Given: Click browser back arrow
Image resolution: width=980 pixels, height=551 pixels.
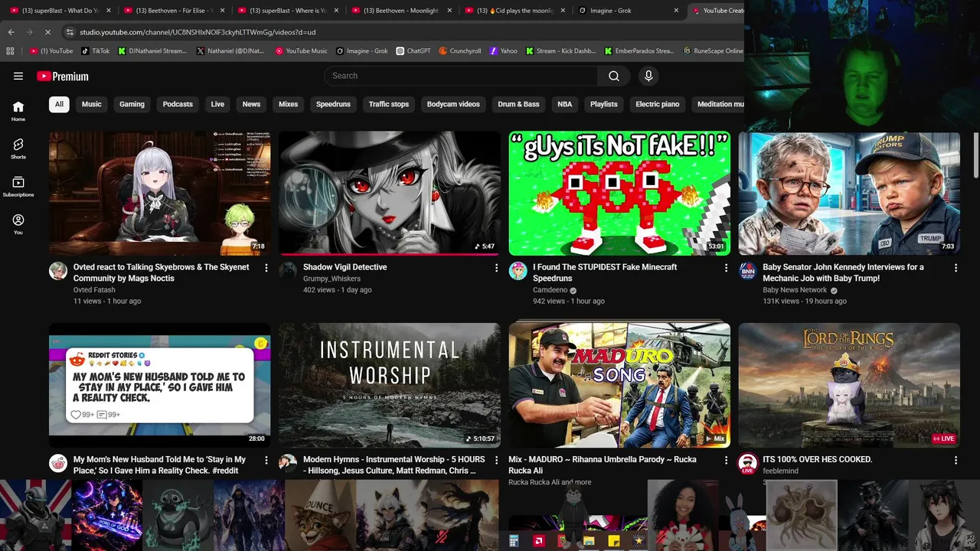Looking at the screenshot, I should pos(11,32).
